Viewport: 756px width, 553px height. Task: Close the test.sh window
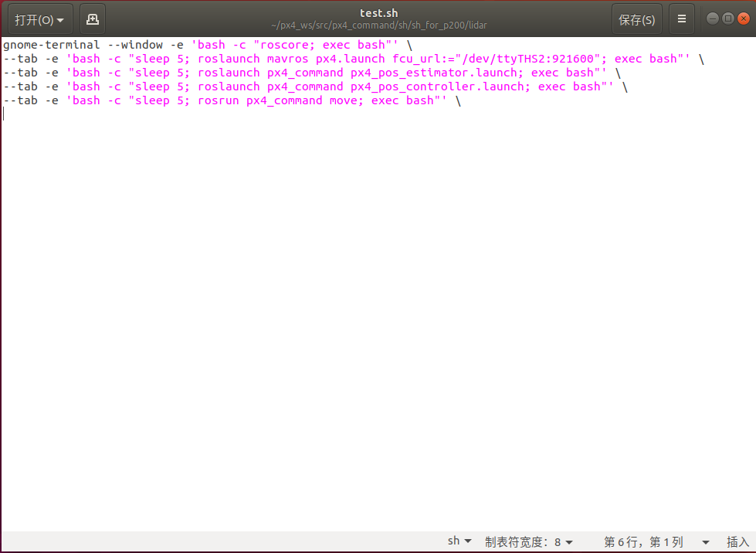[744, 19]
